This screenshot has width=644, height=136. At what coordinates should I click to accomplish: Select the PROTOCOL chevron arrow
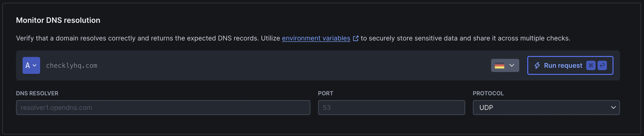coord(613,108)
